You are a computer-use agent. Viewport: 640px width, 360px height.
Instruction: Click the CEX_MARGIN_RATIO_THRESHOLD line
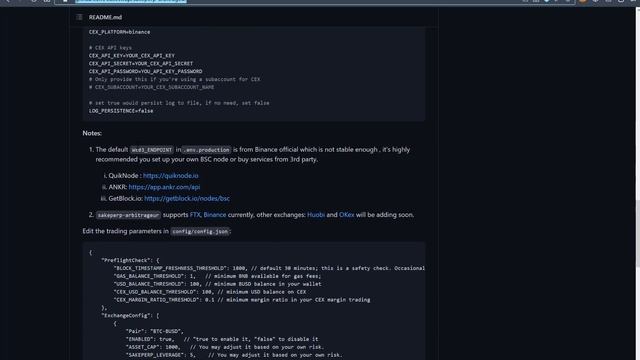click(242, 300)
